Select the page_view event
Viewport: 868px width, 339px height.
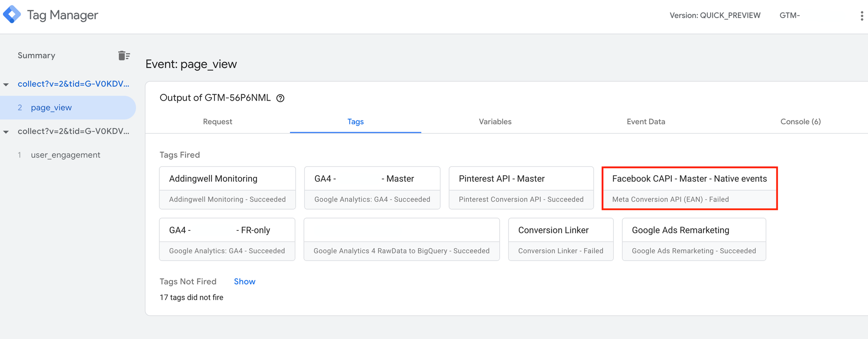[x=68, y=107]
